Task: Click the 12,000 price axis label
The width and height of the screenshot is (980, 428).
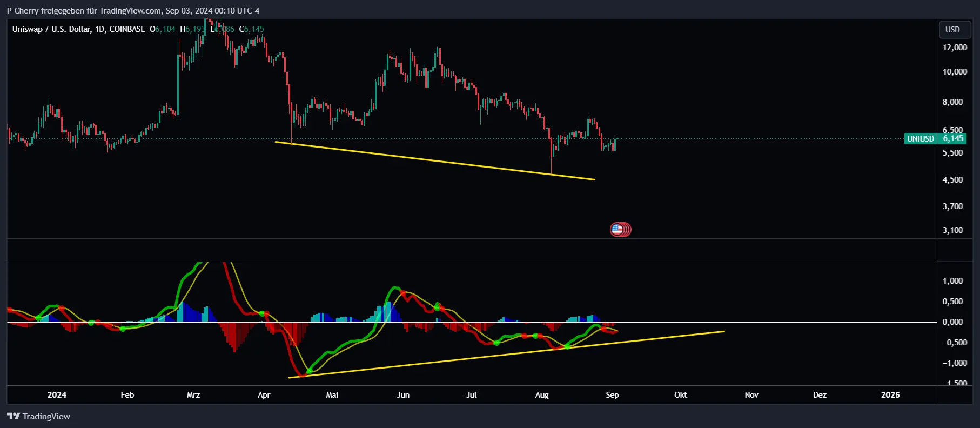Action: click(x=955, y=48)
